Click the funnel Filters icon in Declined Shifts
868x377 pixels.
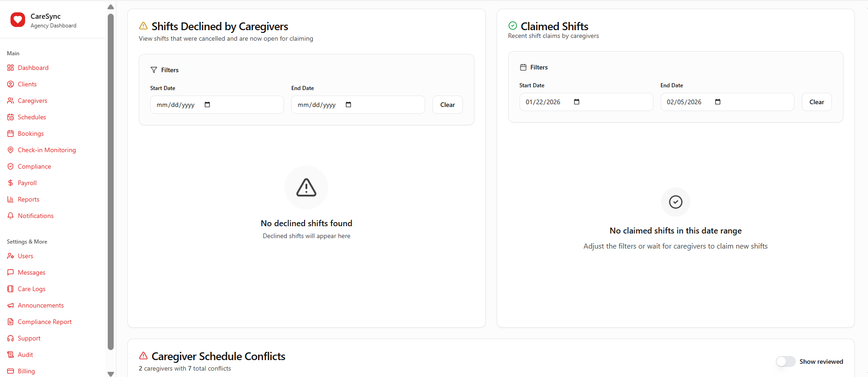154,70
